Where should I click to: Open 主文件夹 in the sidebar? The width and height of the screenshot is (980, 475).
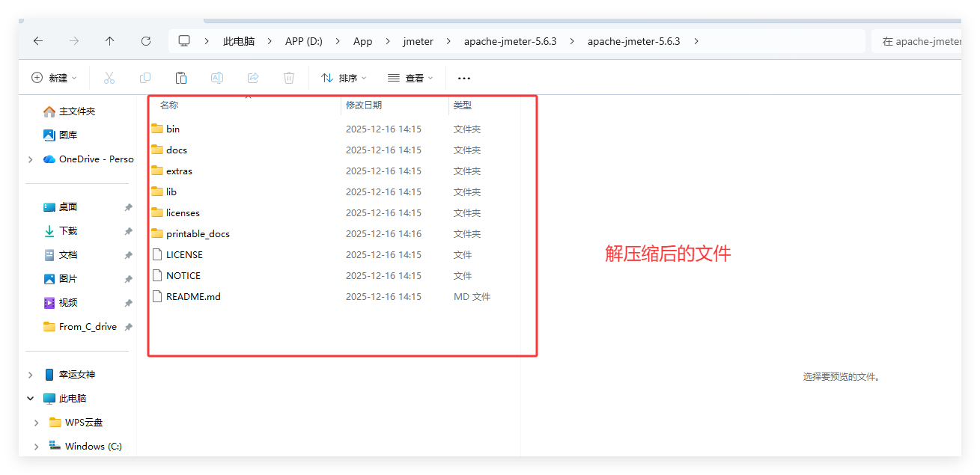[77, 111]
